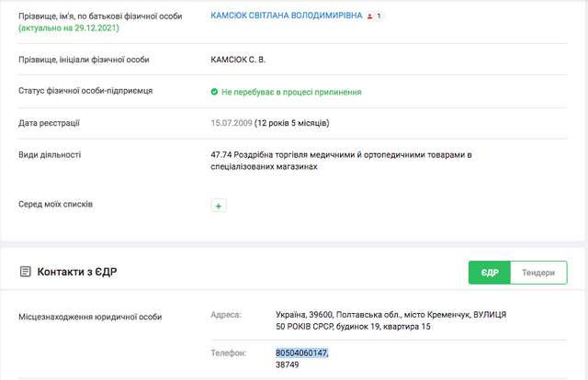Click the contacts icon beside Контакти з ЄДР
Image resolution: width=588 pixels, height=380 pixels.
click(25, 273)
